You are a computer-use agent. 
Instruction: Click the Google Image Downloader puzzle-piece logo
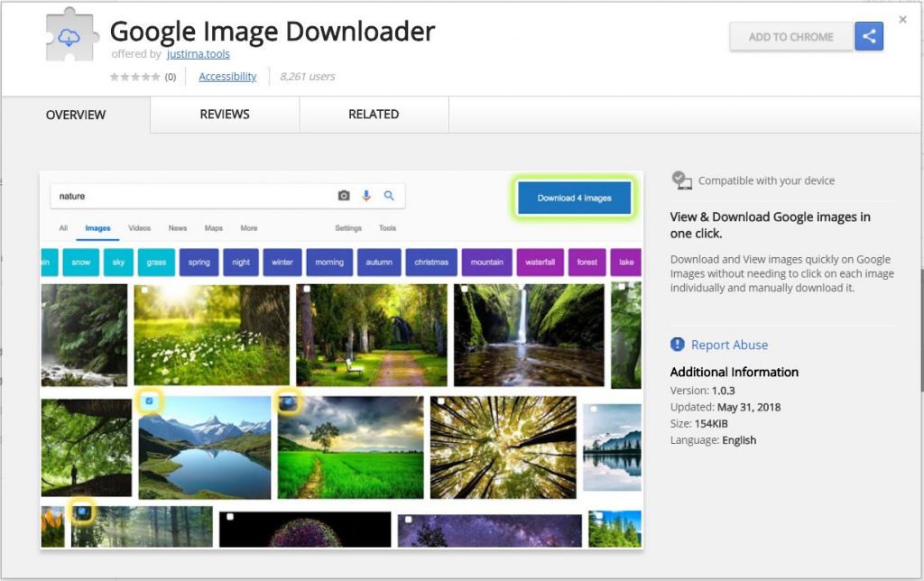click(x=69, y=37)
